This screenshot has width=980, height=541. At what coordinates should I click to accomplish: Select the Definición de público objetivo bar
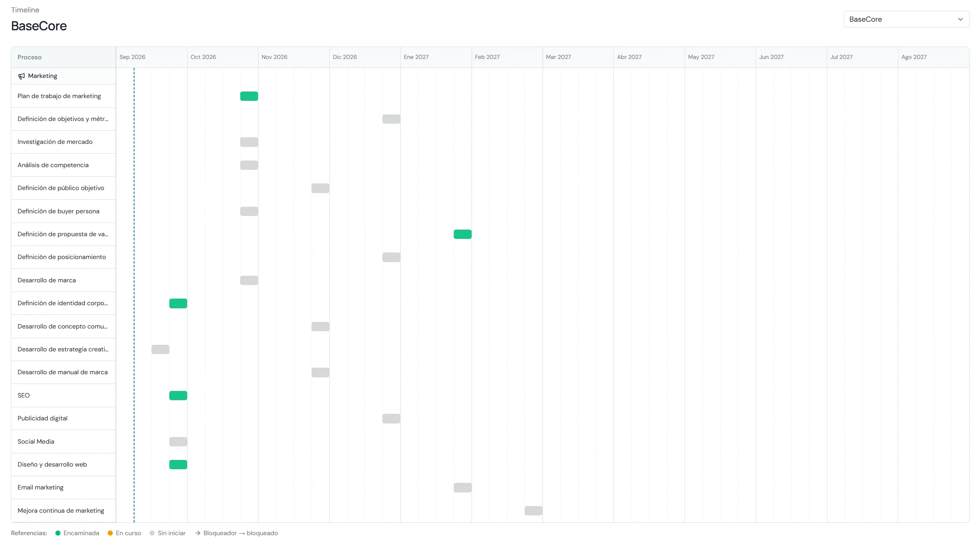[320, 188]
